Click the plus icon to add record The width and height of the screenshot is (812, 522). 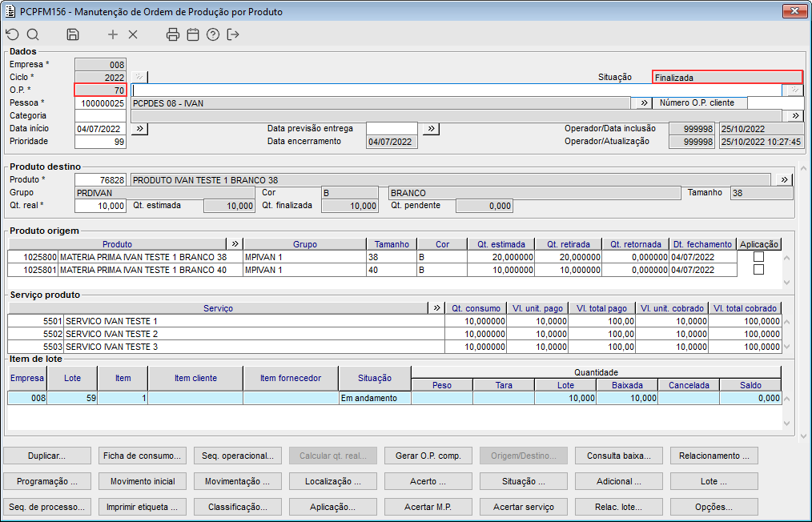coord(113,34)
